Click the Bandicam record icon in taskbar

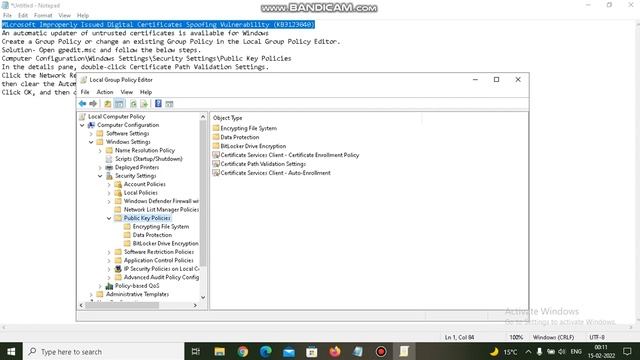coord(381,351)
